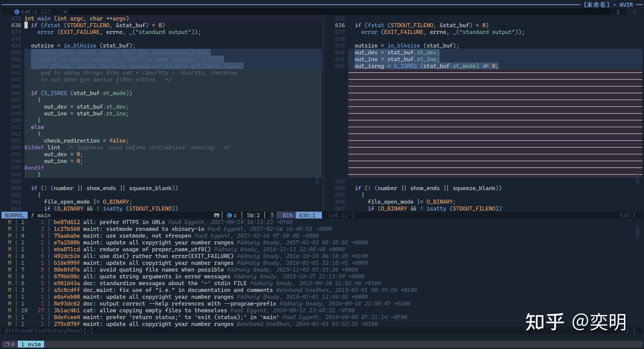Click the tmux session icon labeled 0
644x349 pixels.
coord(10,344)
